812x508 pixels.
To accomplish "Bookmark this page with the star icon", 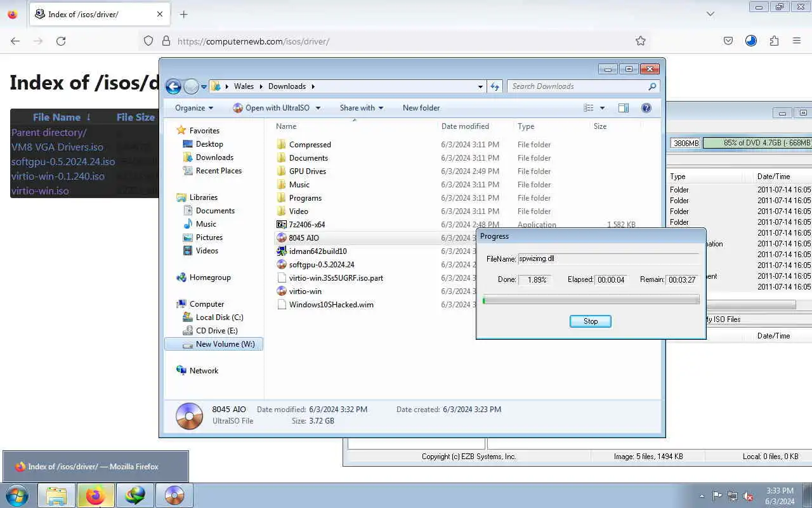I will pyautogui.click(x=641, y=41).
